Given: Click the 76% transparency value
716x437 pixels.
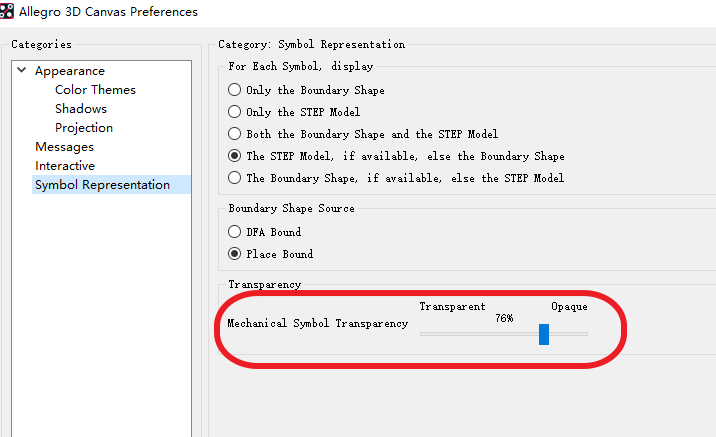Looking at the screenshot, I should (504, 318).
